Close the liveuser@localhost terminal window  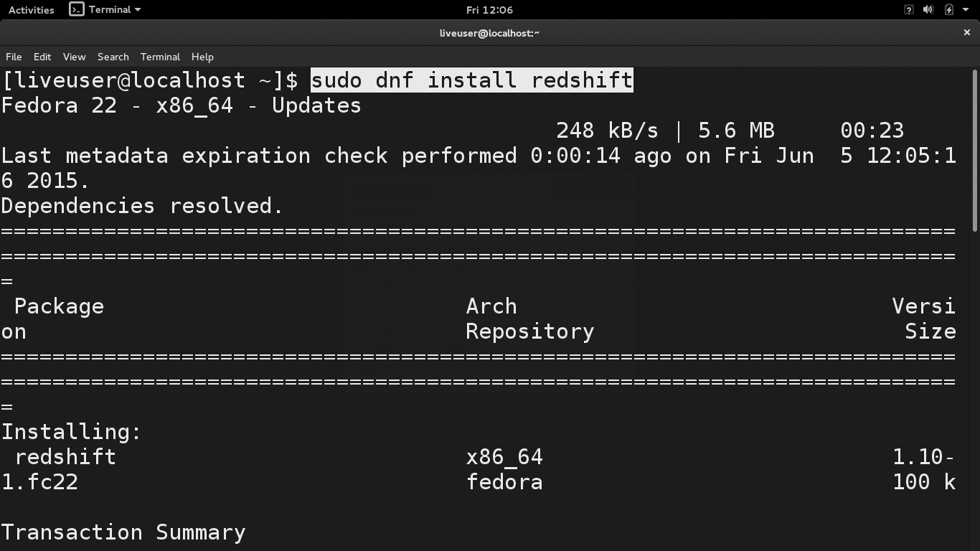(x=966, y=32)
